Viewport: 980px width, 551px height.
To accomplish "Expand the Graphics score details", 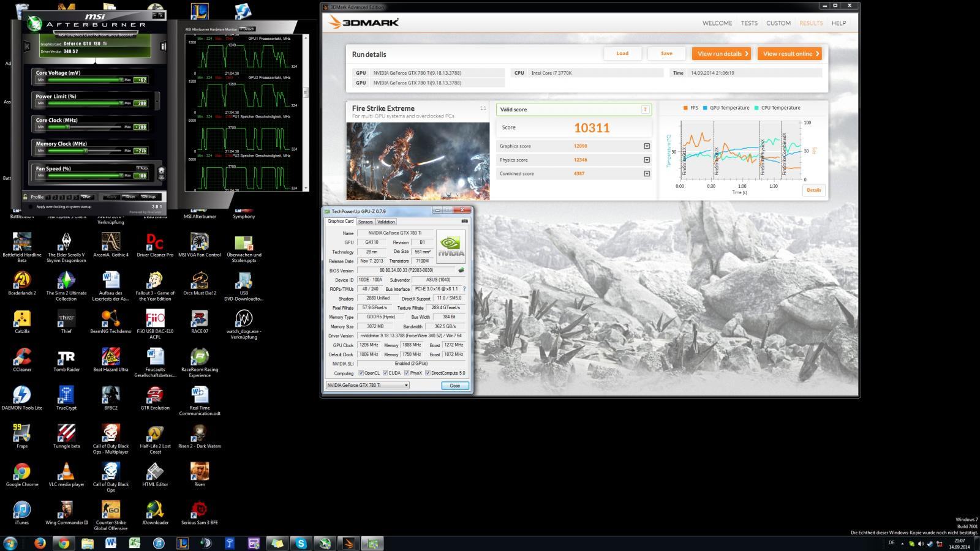I will click(647, 146).
